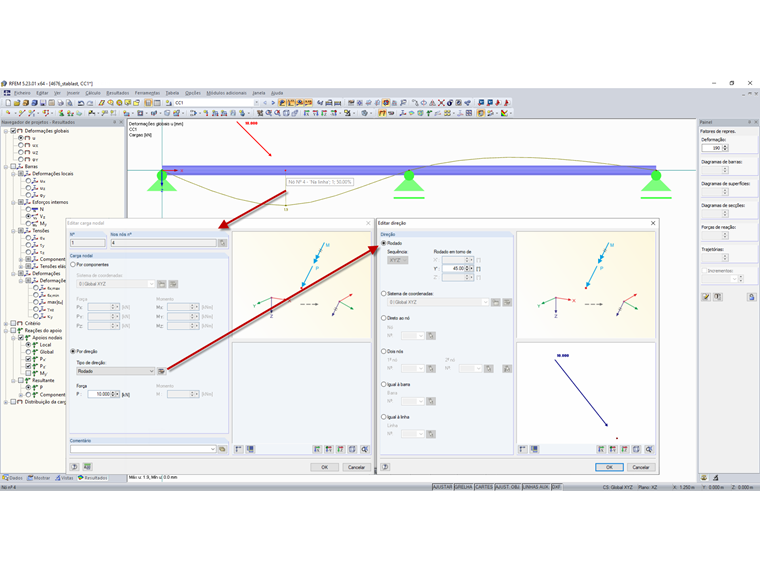Open the Ajuda menu
This screenshot has width=760, height=570.
(277, 93)
